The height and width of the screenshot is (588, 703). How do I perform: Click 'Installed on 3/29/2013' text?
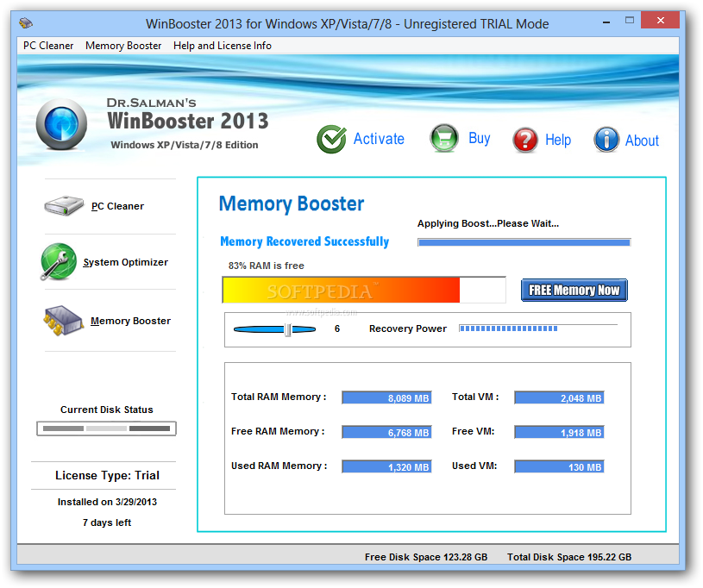pos(107,502)
